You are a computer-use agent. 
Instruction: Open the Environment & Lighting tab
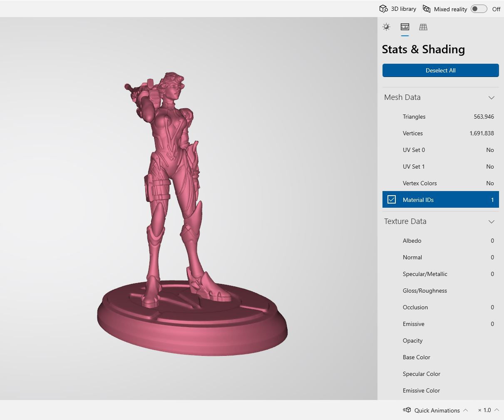click(x=386, y=27)
